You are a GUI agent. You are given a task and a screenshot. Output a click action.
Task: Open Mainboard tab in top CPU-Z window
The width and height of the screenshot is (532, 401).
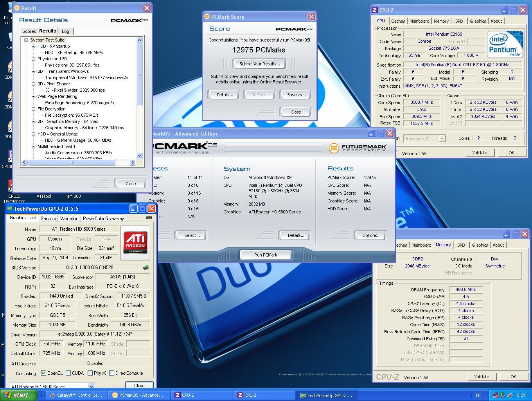tap(419, 21)
